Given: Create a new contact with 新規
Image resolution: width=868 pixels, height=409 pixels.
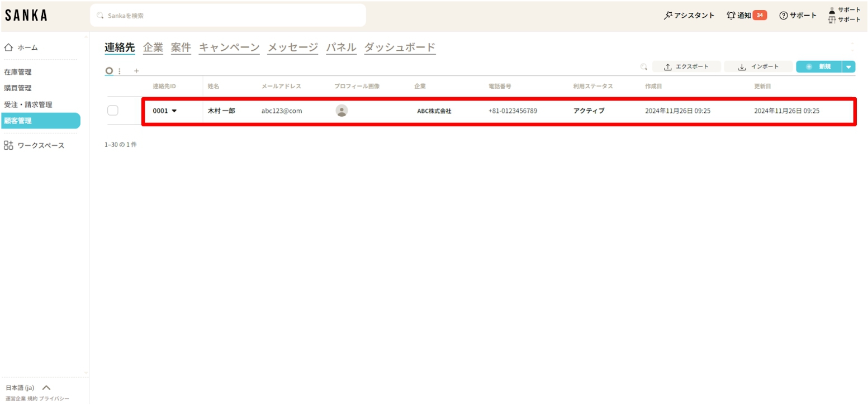Looking at the screenshot, I should tap(819, 67).
